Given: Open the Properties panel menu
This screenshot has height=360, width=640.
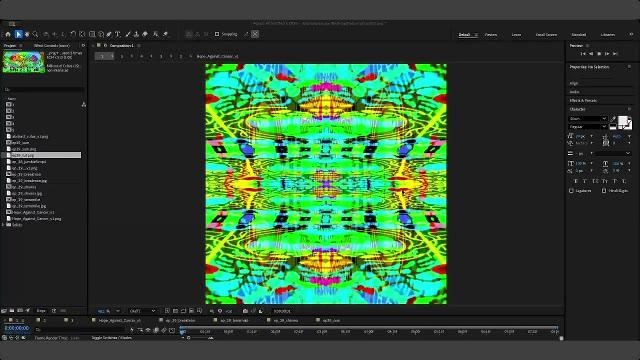Looking at the screenshot, I should [x=629, y=67].
